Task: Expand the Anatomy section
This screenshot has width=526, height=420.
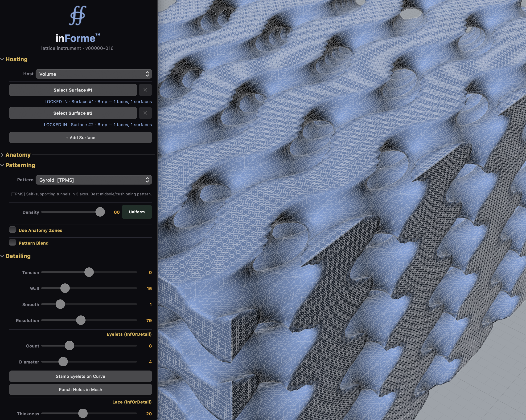Action: pyautogui.click(x=18, y=154)
